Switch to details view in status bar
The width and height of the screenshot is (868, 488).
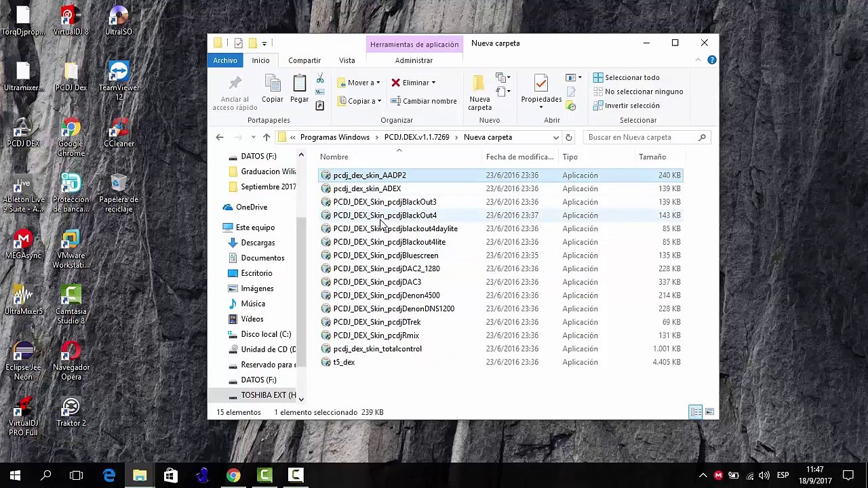tap(696, 412)
